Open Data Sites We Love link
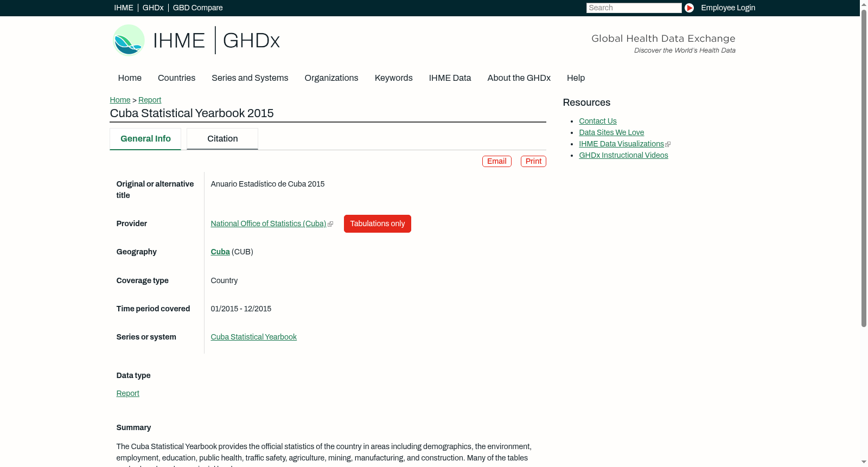The image size is (868, 467). [x=611, y=132]
